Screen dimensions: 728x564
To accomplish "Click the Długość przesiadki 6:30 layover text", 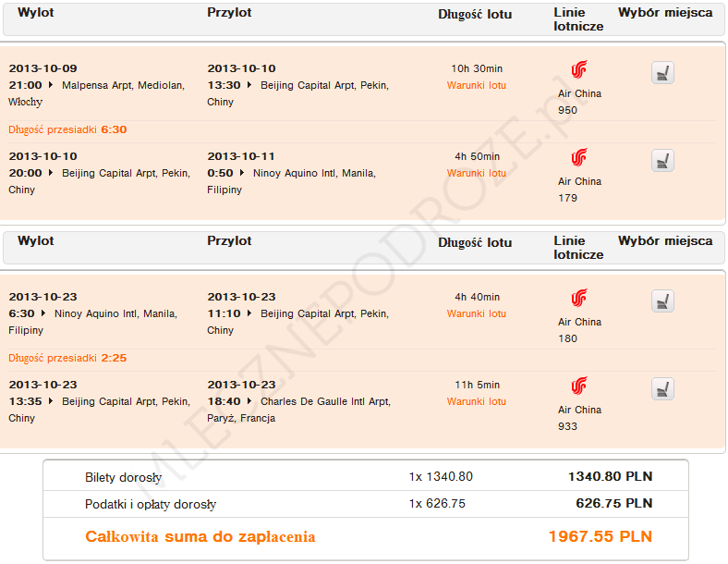I will [x=67, y=129].
